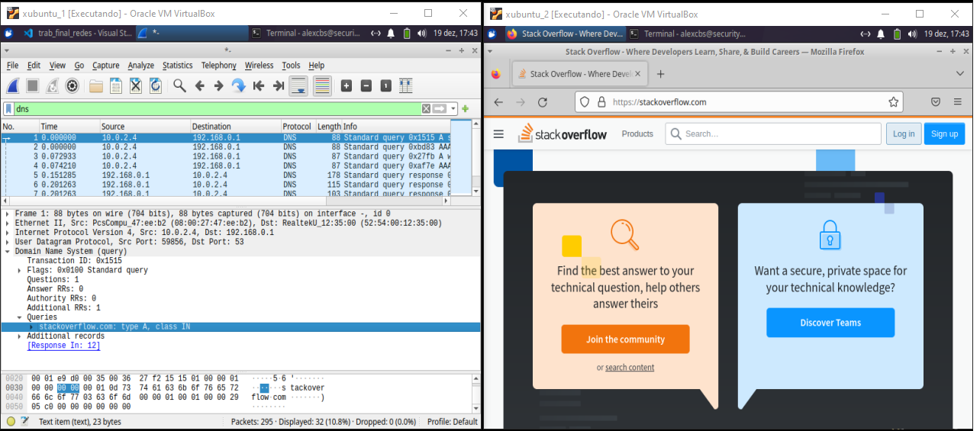The width and height of the screenshot is (980, 431).
Task: Switch to trab_final_redes Visual Studio taskbar item
Action: pos(79,33)
